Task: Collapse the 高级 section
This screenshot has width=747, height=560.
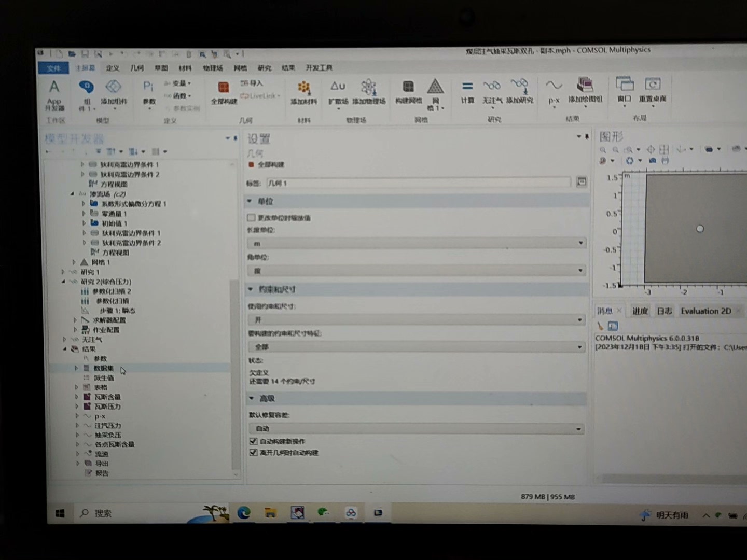Action: [251, 398]
